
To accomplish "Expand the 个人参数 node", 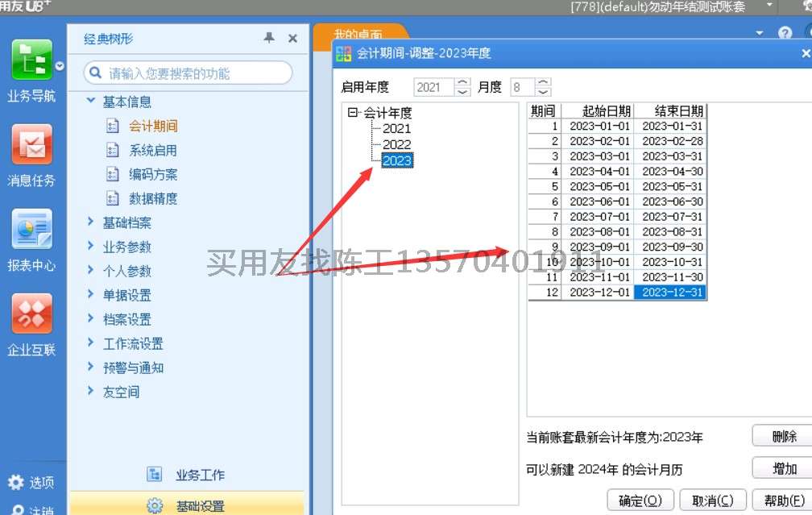I will [90, 270].
